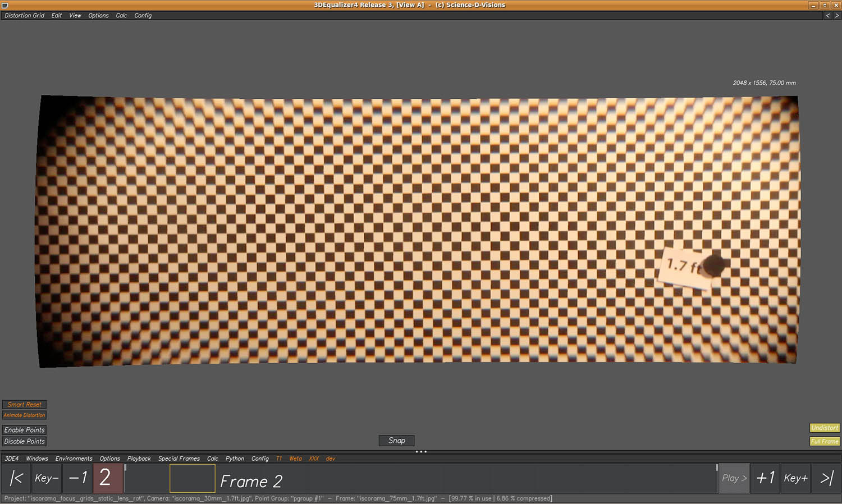
Task: Open the lower Config menu
Action: tap(260, 459)
